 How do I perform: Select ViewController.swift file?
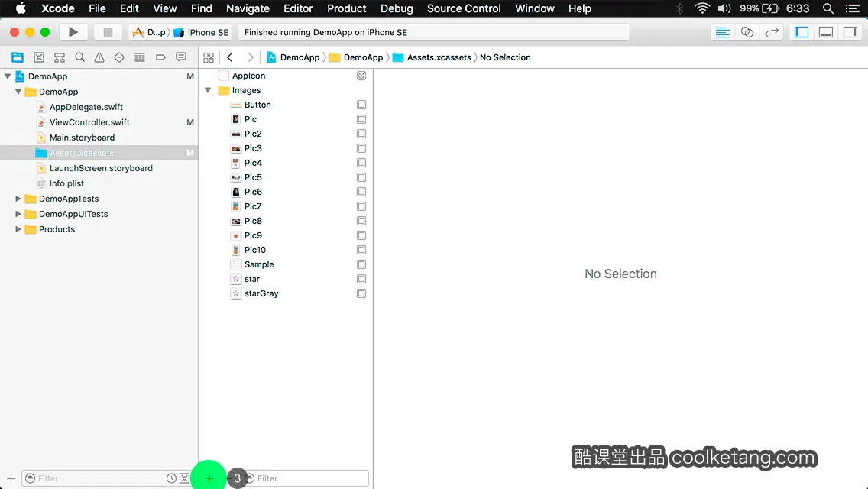(89, 122)
